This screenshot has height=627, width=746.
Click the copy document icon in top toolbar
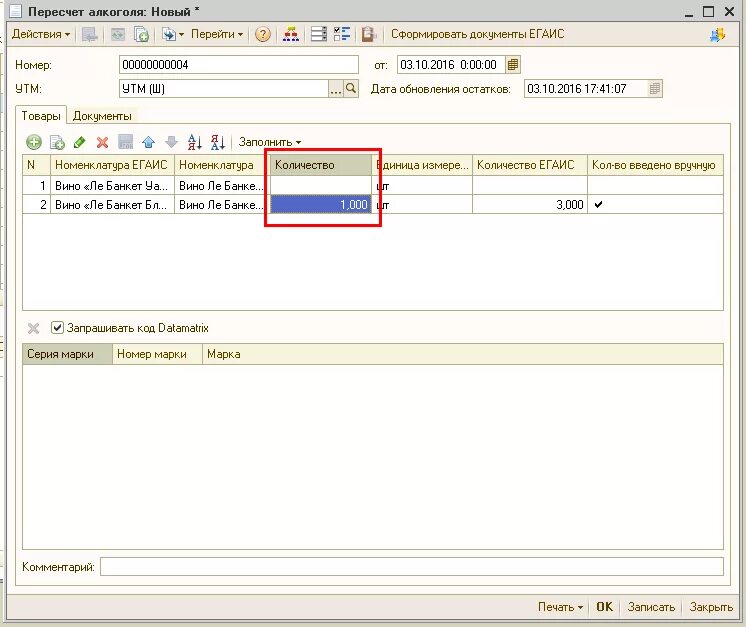(x=141, y=34)
